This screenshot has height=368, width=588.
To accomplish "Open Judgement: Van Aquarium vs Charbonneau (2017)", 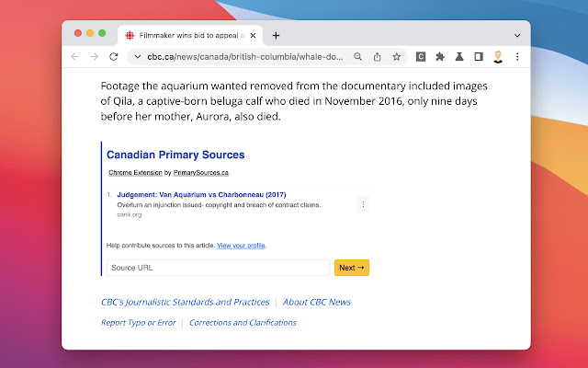I will (x=201, y=194).
